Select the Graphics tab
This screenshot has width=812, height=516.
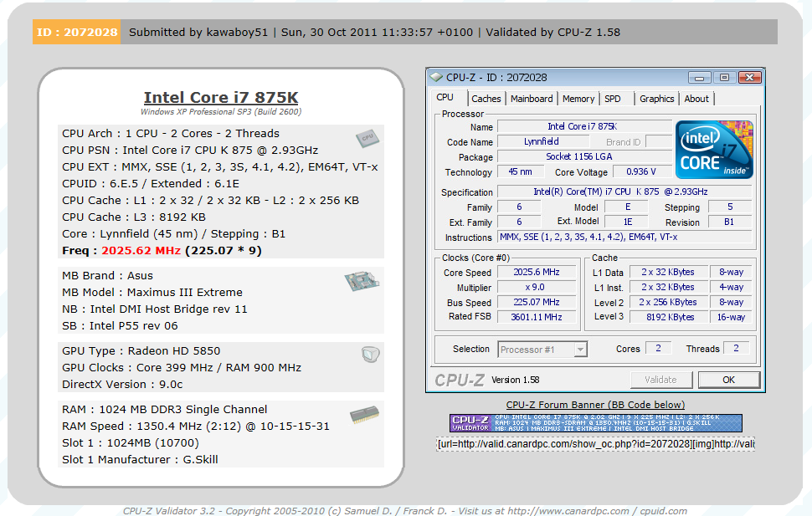coord(656,99)
